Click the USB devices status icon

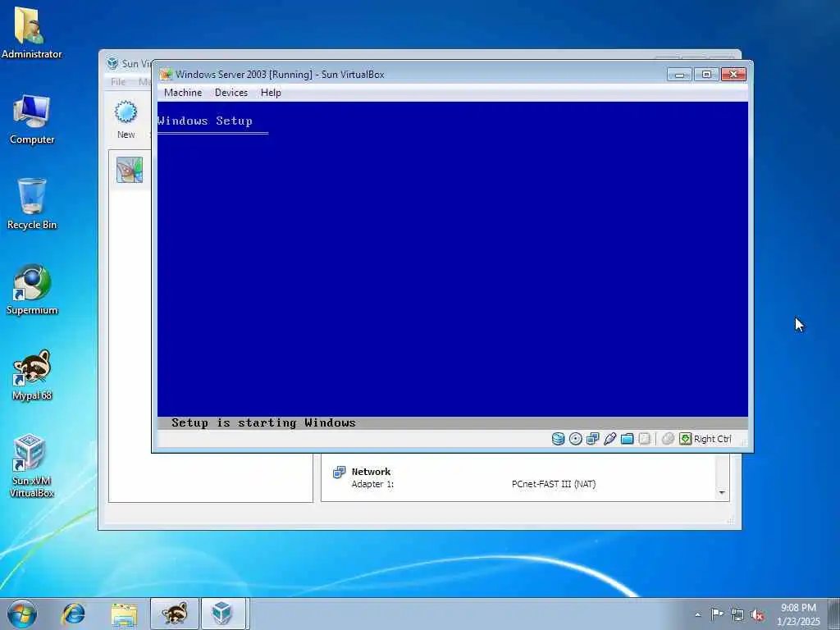(609, 439)
